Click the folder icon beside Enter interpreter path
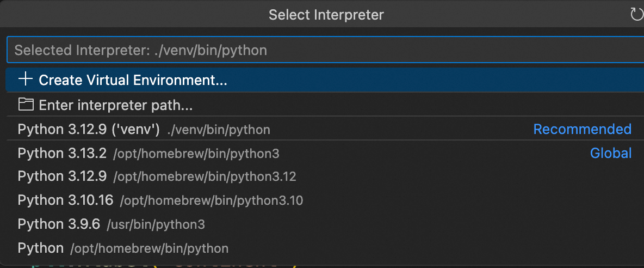Image resolution: width=644 pixels, height=268 pixels. (26, 105)
